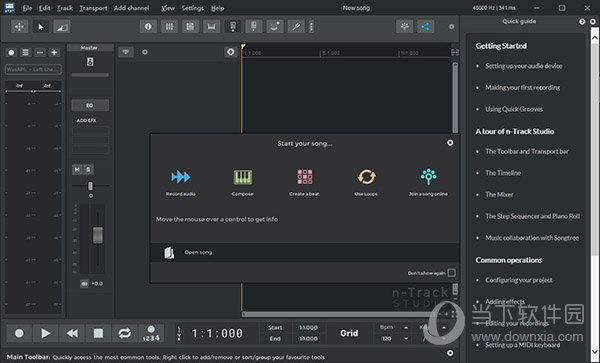The image size is (600, 363).
Task: Open Setting up your audio device guide
Action: 523,66
